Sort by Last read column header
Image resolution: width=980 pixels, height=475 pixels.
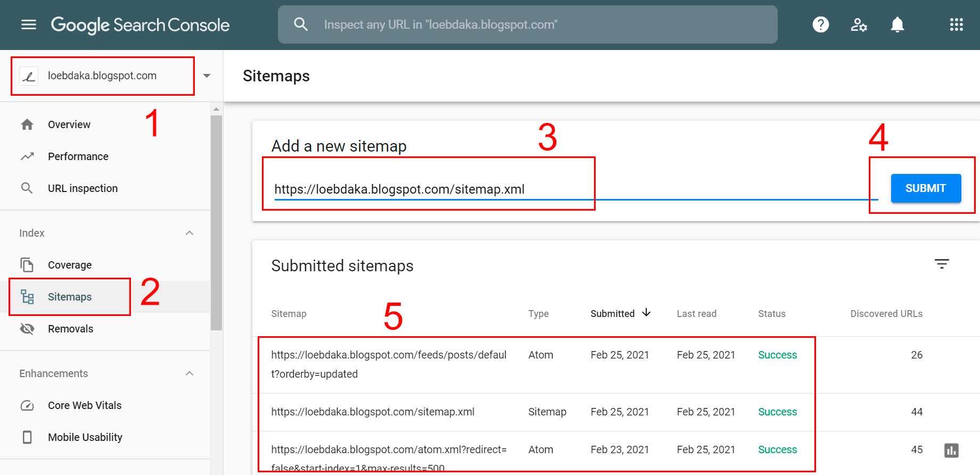[696, 314]
